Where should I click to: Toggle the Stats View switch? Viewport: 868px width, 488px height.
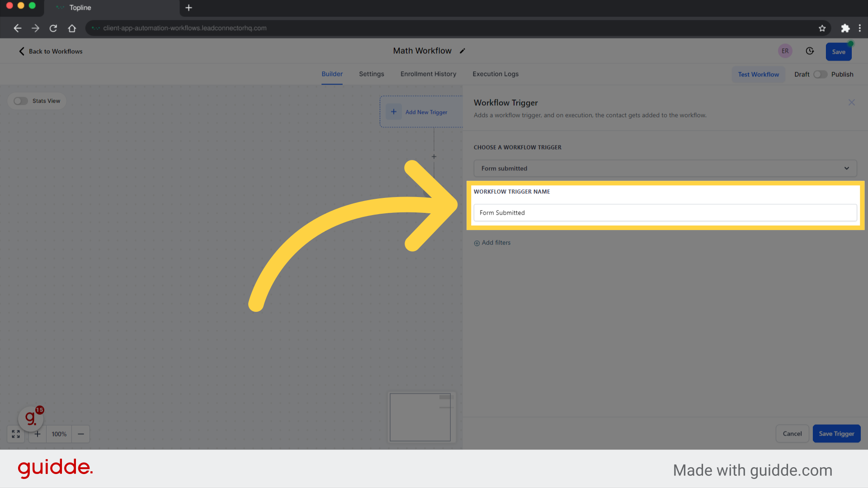pos(21,100)
